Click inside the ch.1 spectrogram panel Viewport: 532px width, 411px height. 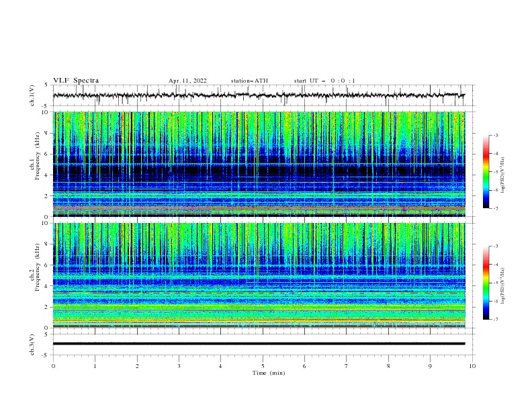pos(259,164)
